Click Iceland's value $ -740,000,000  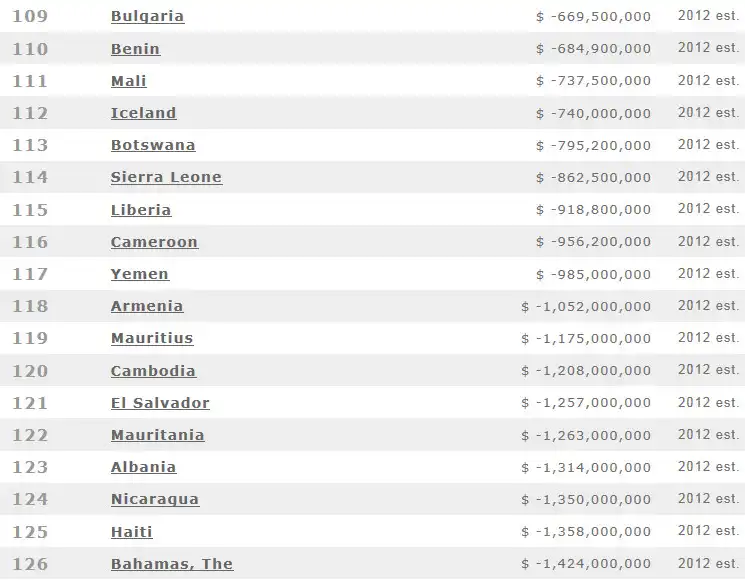tap(593, 113)
